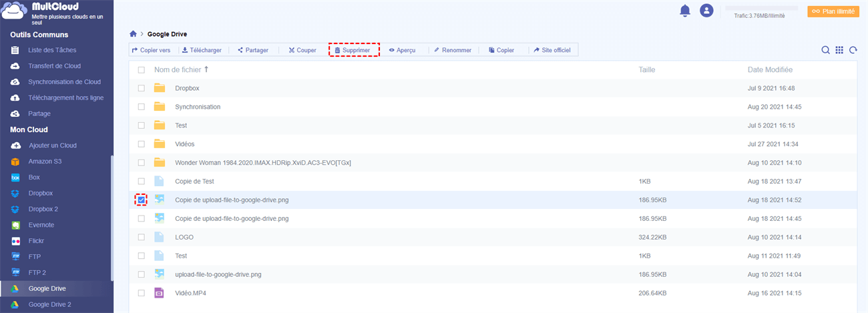Screen dimensions: 868x313
Task: Uncheck the selected Copie de upload file checkbox
Action: click(141, 200)
